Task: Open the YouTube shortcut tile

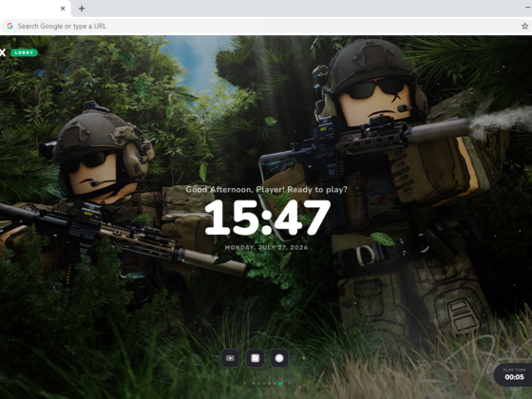Action: 230,358
